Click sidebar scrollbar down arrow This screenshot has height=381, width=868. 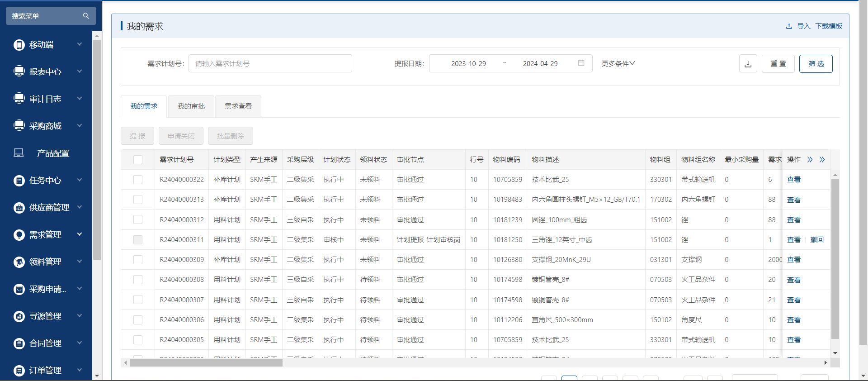pyautogui.click(x=96, y=376)
